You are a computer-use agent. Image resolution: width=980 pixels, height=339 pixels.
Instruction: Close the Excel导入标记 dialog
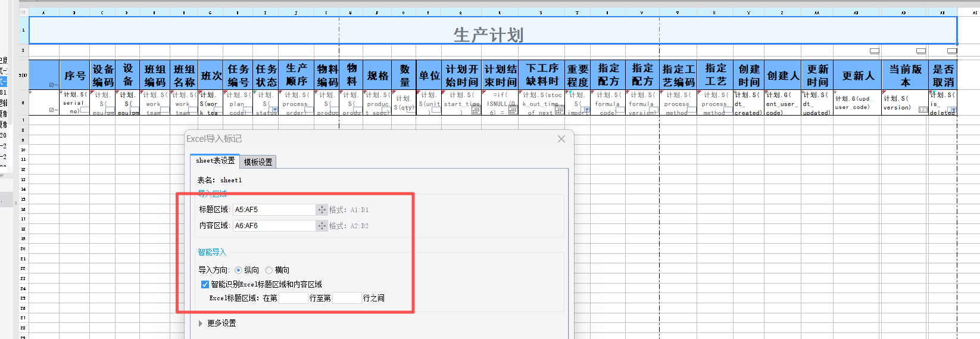coord(561,139)
